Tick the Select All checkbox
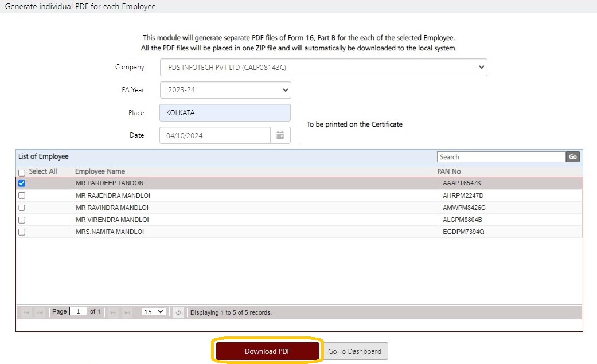 click(22, 173)
